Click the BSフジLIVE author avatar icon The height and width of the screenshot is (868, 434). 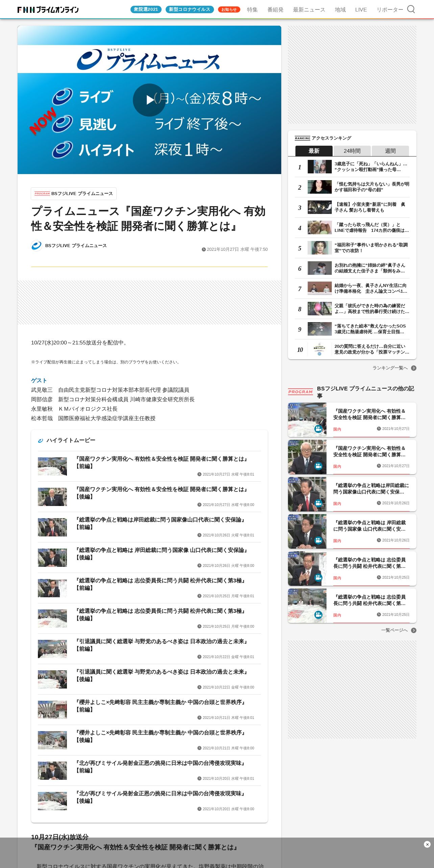click(x=37, y=246)
